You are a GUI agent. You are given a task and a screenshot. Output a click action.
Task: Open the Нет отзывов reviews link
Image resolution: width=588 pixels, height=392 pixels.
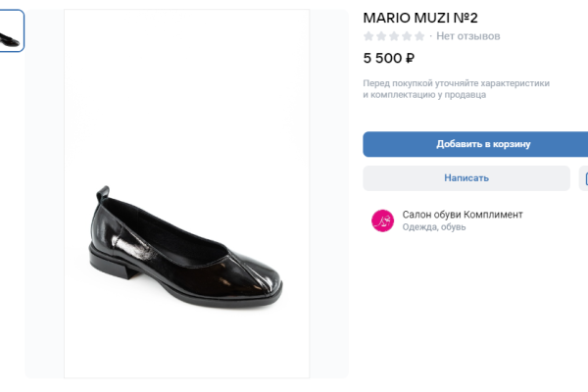pyautogui.click(x=468, y=36)
